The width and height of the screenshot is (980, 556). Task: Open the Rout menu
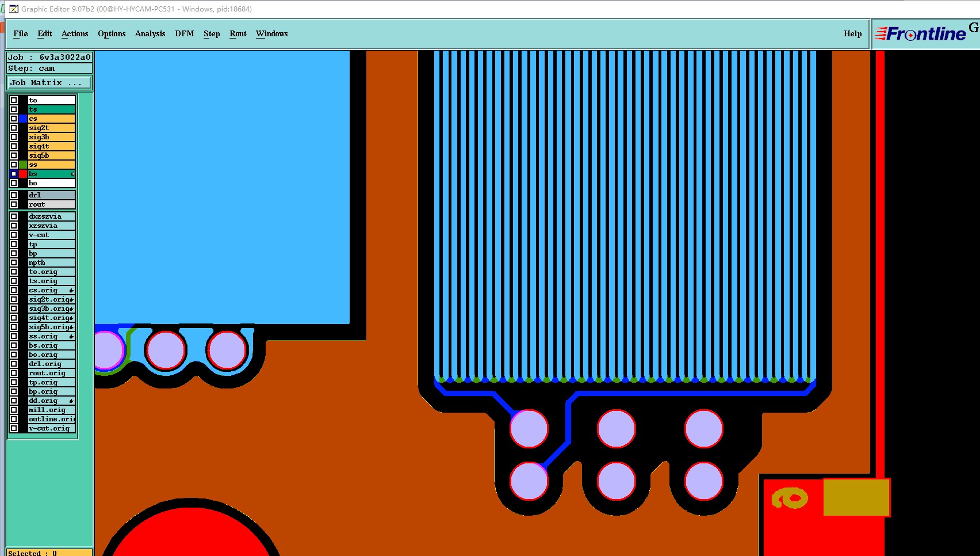(x=238, y=33)
